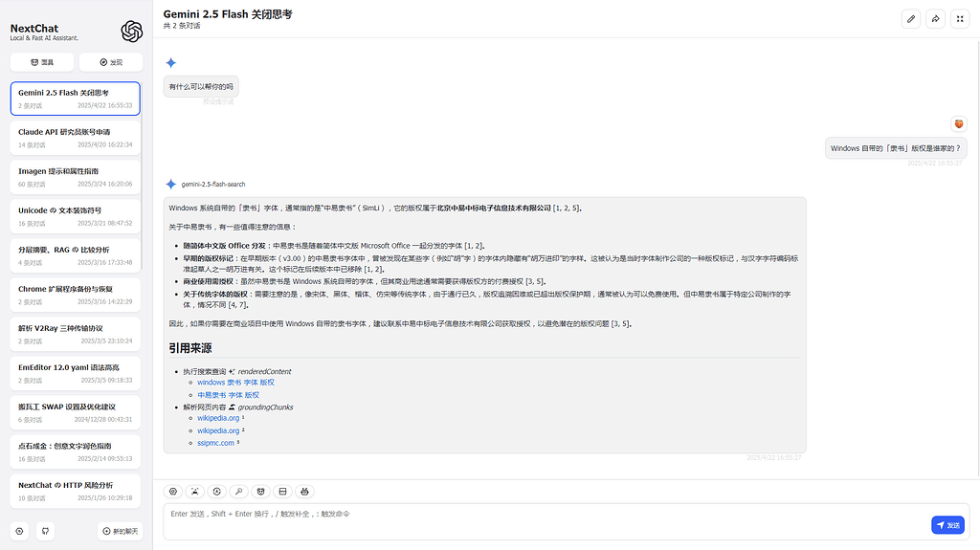
Task: Open the 'Unicode の 文本装饰符号' conversation
Action: [75, 216]
